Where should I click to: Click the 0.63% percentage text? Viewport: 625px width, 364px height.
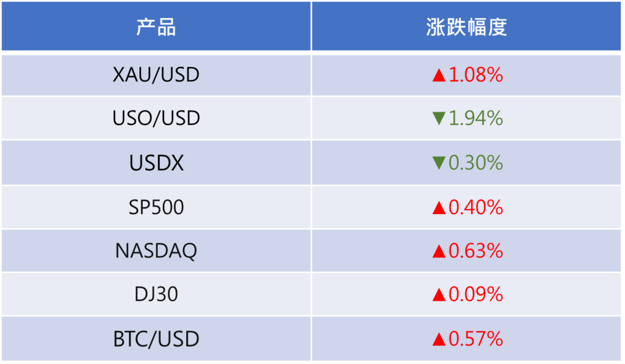point(476,251)
